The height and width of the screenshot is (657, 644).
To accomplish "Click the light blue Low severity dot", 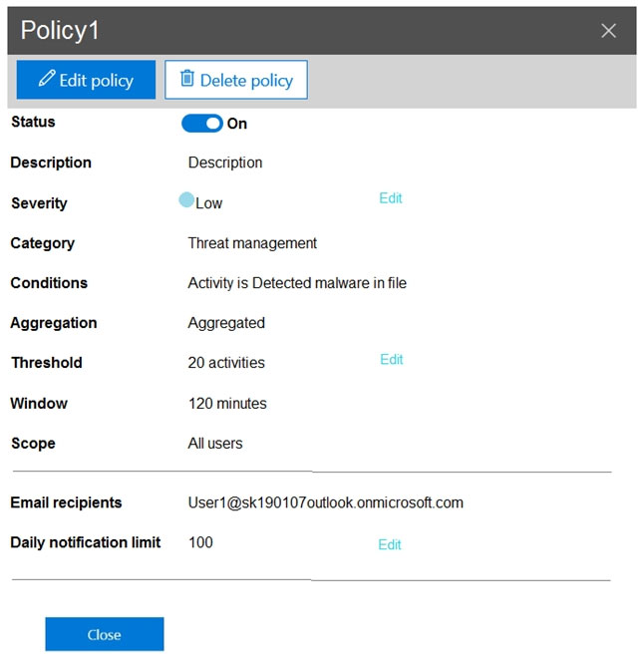I will (186, 199).
